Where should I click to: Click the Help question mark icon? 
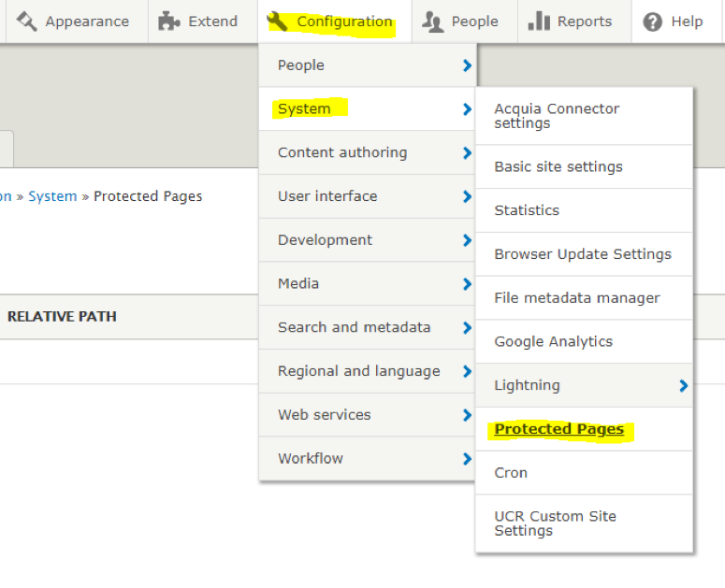click(x=652, y=22)
